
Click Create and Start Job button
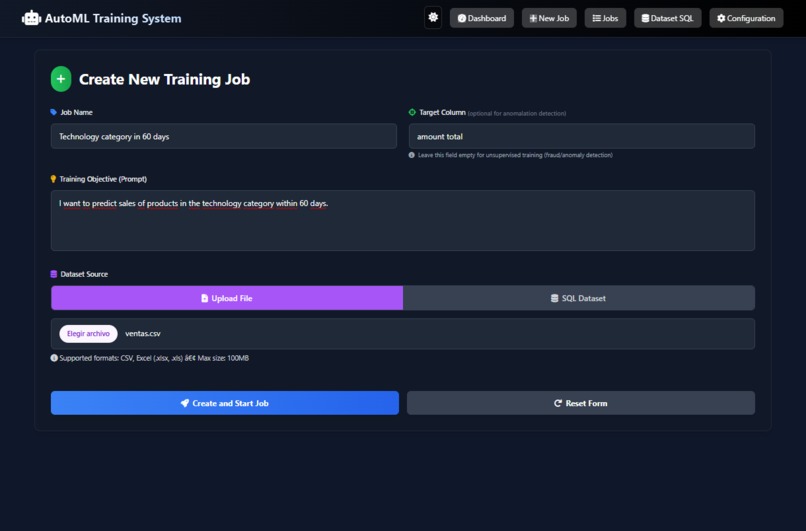(x=225, y=403)
